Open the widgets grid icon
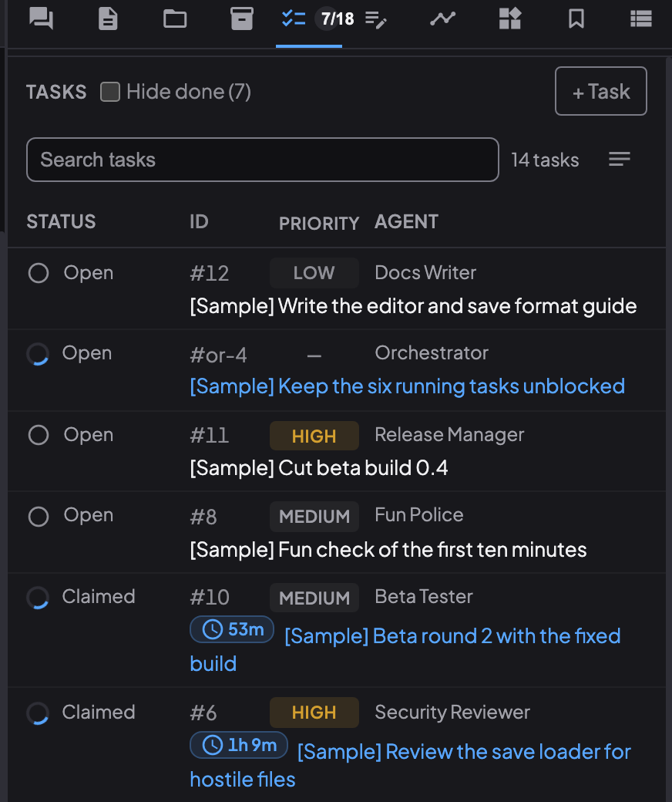Viewport: 672px width, 802px height. click(x=509, y=19)
